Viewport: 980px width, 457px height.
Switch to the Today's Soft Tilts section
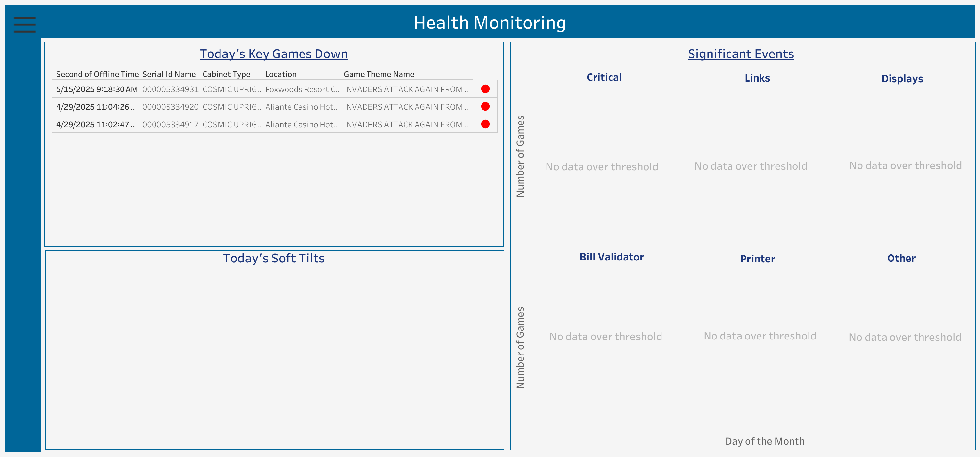pyautogui.click(x=273, y=258)
